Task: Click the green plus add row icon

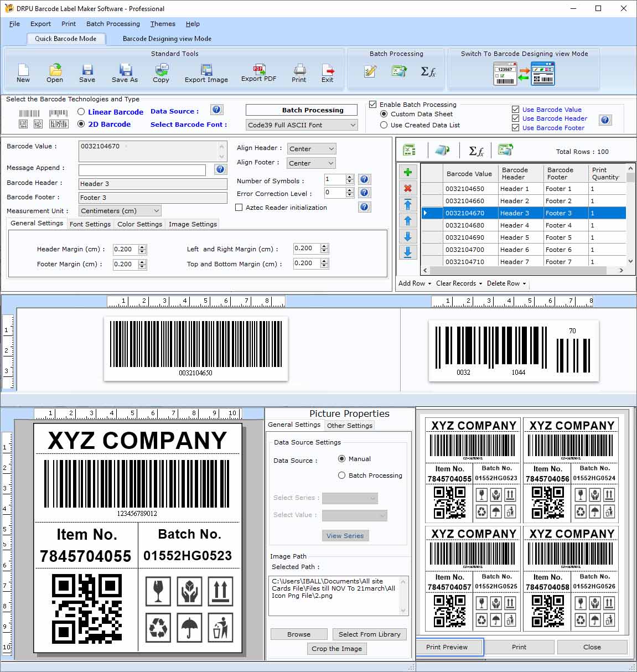Action: click(x=408, y=172)
